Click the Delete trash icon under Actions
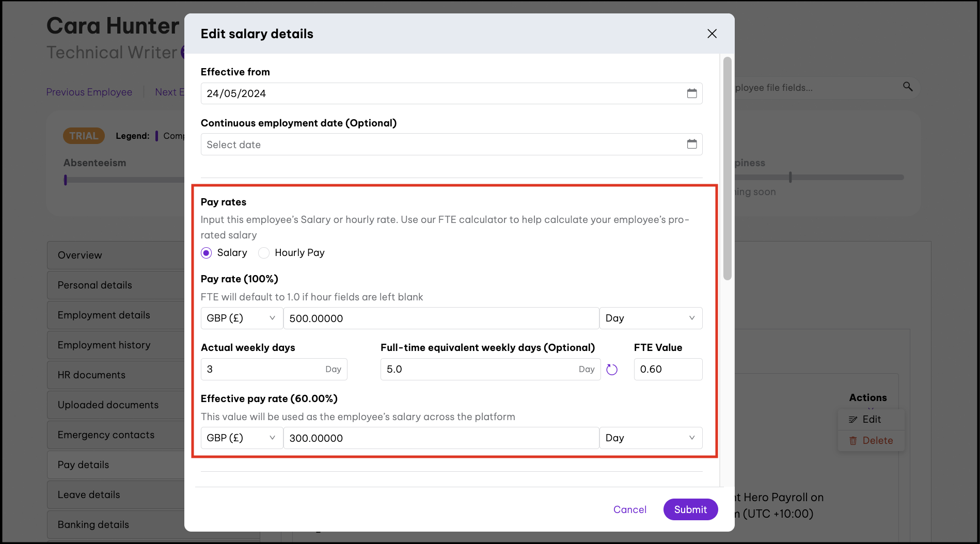The height and width of the screenshot is (544, 980). click(x=853, y=441)
